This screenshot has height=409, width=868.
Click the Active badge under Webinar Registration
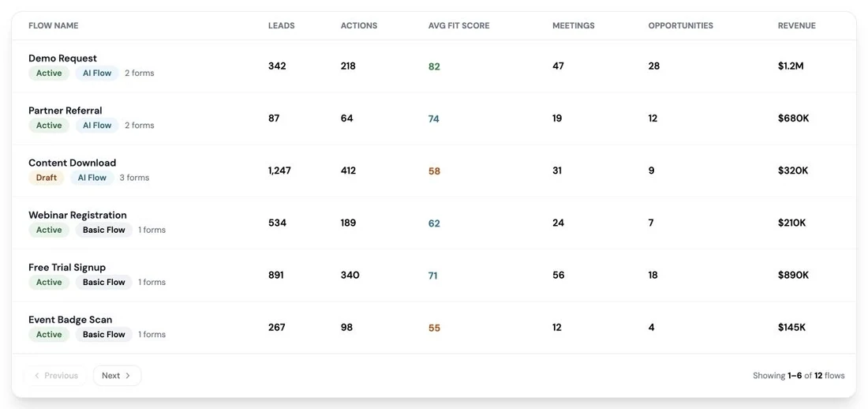[49, 230]
